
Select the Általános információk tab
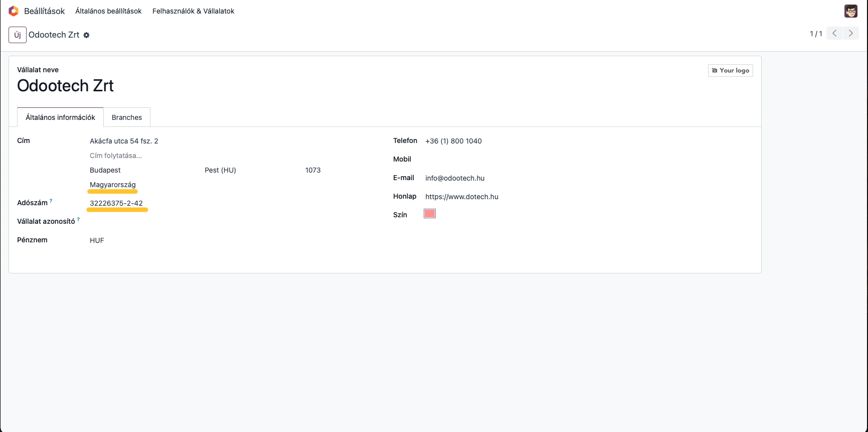[x=60, y=117]
